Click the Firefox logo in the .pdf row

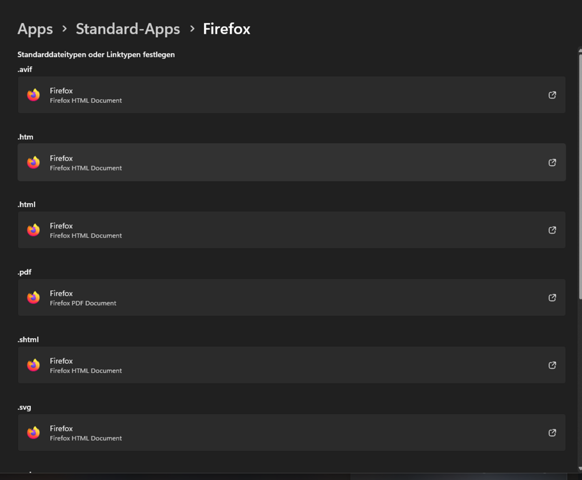click(x=33, y=298)
